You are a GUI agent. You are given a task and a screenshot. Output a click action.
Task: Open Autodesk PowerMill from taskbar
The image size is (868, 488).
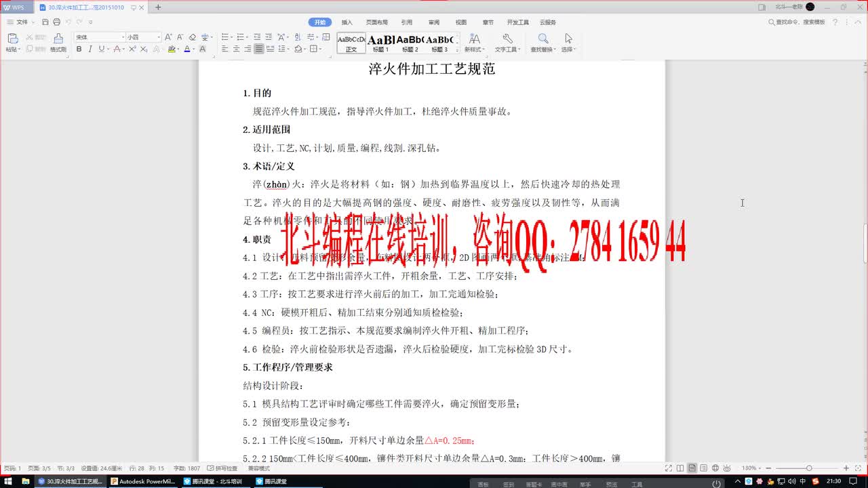[142, 481]
